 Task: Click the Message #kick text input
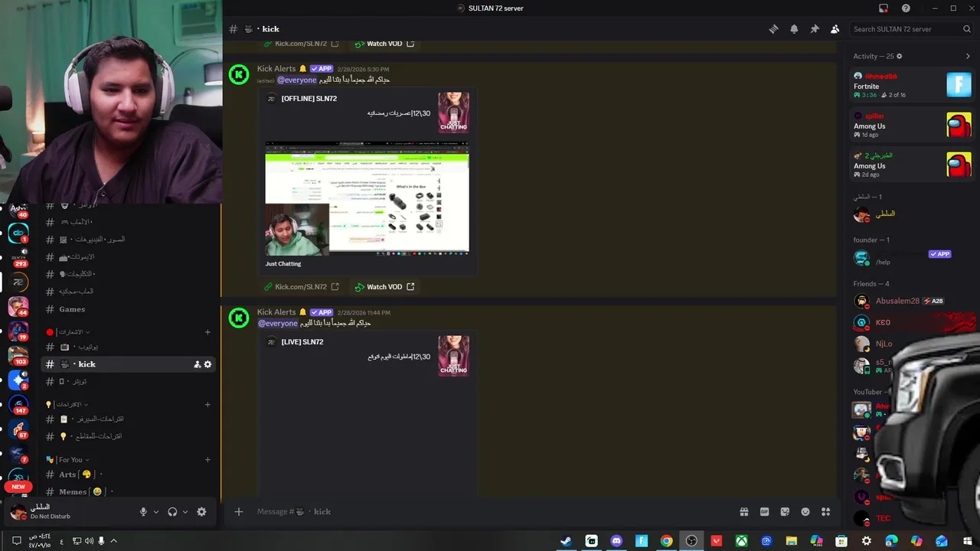(x=490, y=511)
